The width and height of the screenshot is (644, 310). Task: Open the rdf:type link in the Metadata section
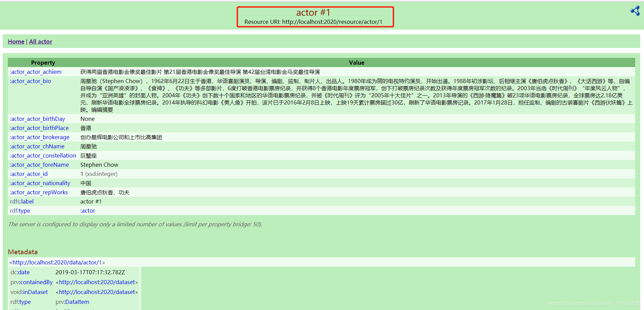click(21, 302)
